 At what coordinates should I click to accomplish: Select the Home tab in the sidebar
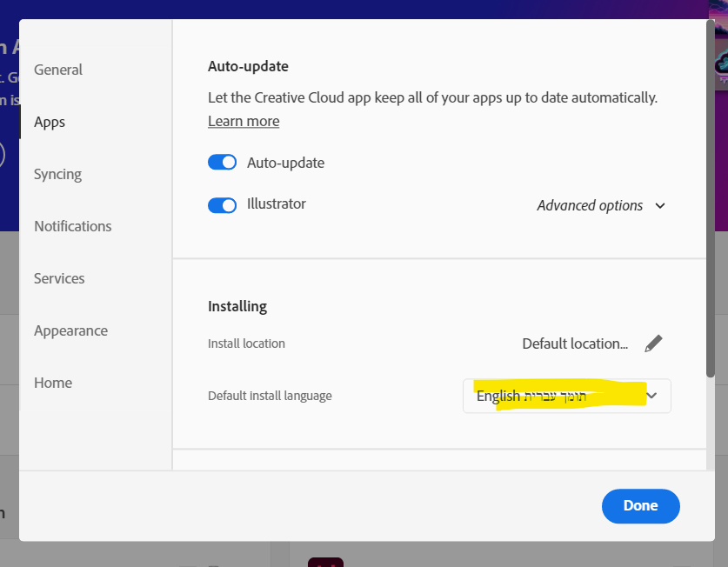(x=53, y=383)
